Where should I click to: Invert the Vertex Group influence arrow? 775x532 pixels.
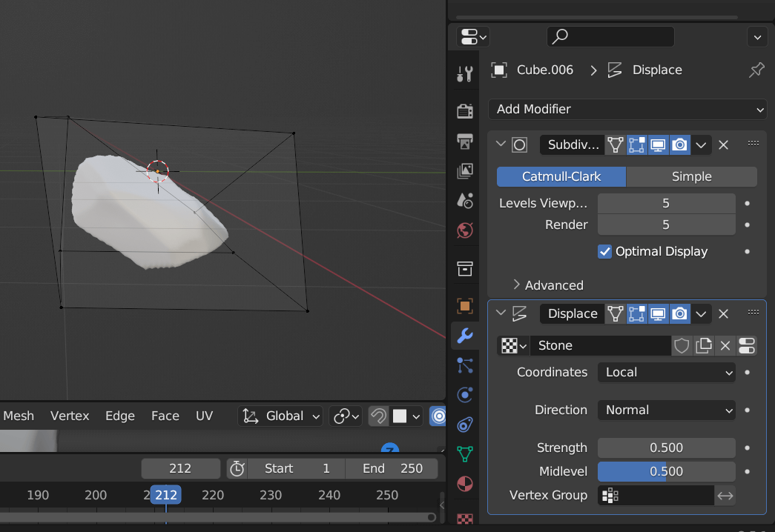tap(725, 496)
